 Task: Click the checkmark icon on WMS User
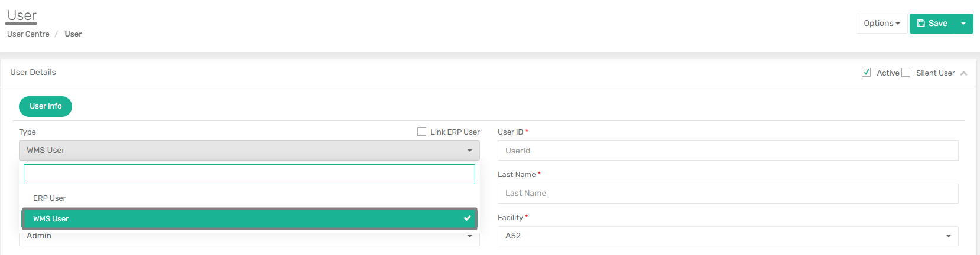467,218
